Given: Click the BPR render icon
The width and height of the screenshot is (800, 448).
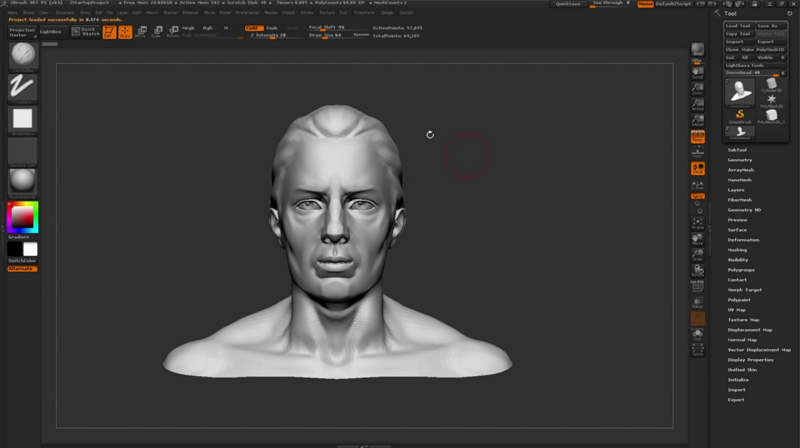Looking at the screenshot, I should click(698, 49).
